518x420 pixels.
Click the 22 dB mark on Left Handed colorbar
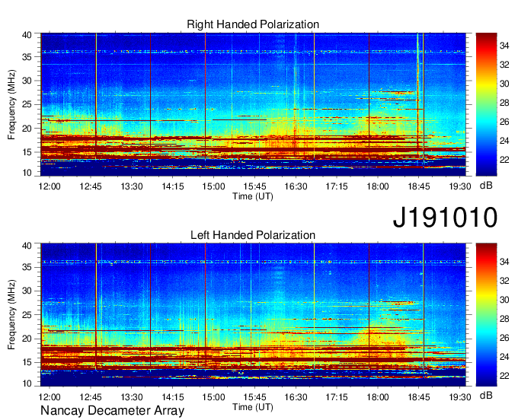pyautogui.click(x=504, y=376)
